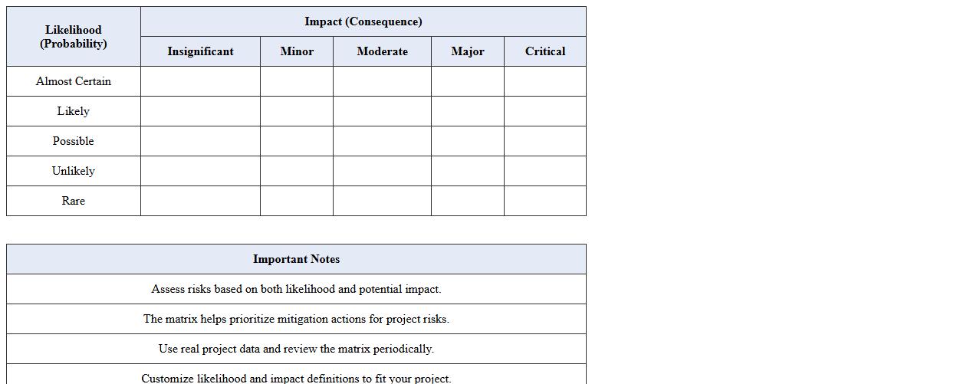
Task: Select the Possible row label
Action: click(74, 141)
